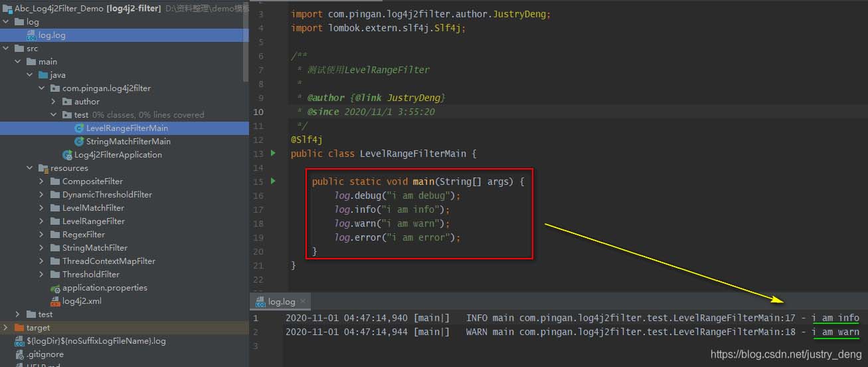Viewport: 868px width, 367px height.
Task: Click the @Slf4j annotation
Action: tap(307, 140)
